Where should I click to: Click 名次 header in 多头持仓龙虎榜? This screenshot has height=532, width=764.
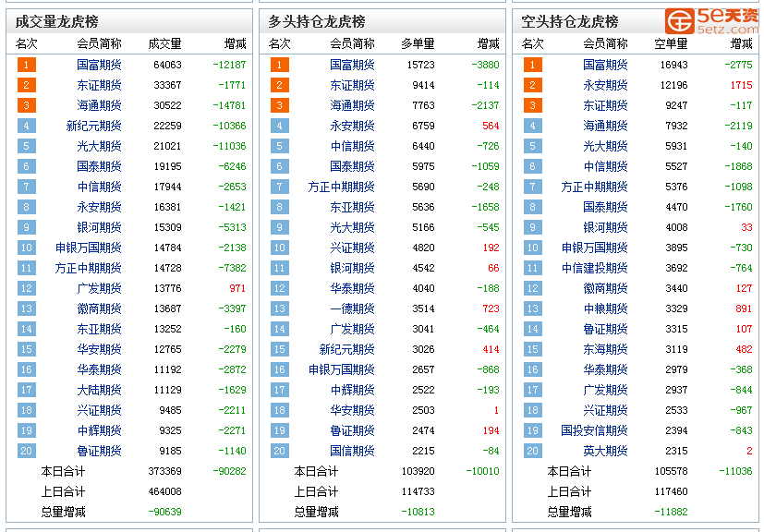(x=279, y=43)
